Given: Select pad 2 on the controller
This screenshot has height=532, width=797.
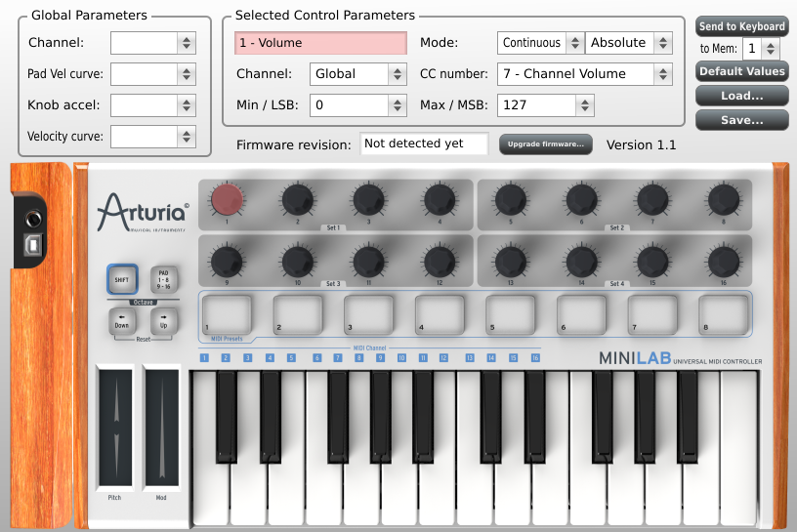Looking at the screenshot, I should point(298,314).
